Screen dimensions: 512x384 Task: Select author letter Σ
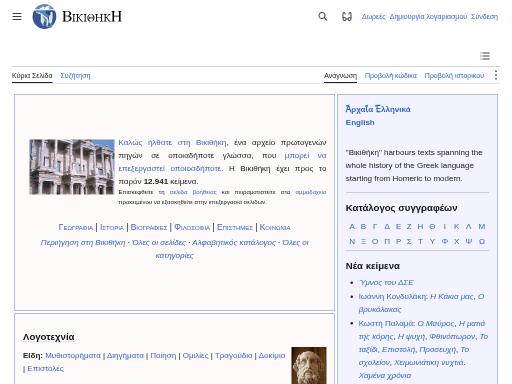[409, 241]
